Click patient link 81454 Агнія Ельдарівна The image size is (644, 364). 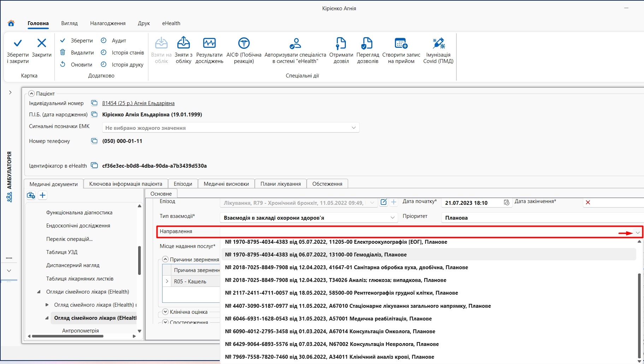pos(138,103)
